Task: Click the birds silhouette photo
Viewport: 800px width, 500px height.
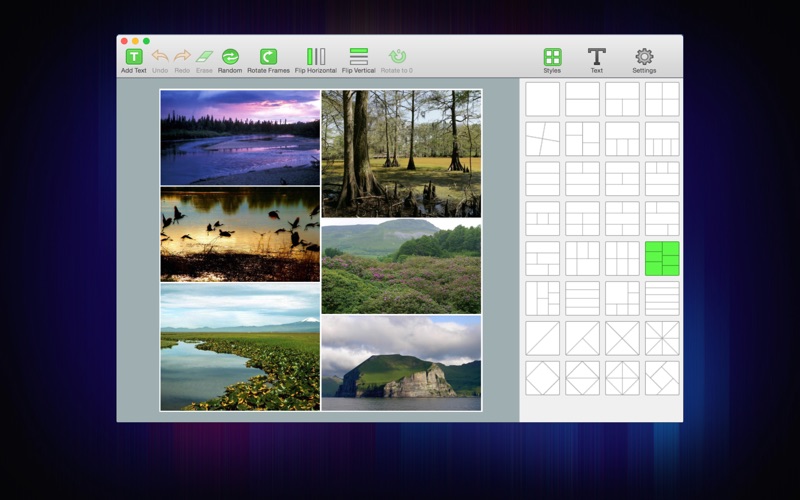Action: tap(240, 234)
